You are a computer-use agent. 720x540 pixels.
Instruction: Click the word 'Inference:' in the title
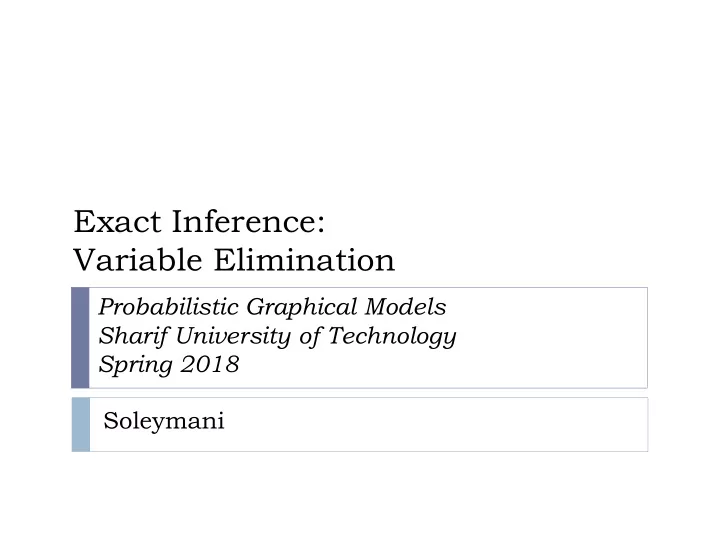tap(248, 222)
